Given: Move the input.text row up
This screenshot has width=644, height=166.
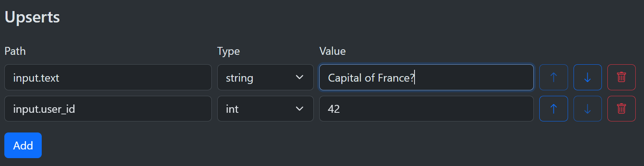Looking at the screenshot, I should (553, 77).
